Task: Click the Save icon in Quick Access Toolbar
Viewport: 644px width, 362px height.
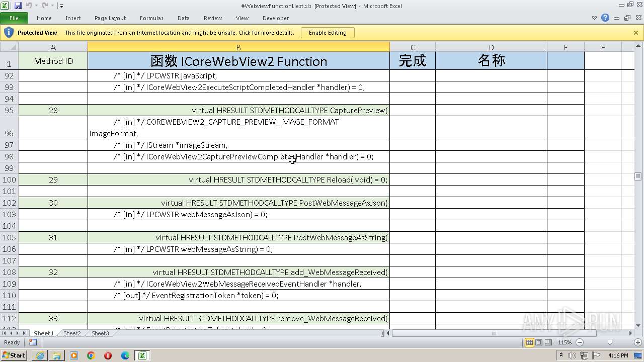Action: (18, 6)
